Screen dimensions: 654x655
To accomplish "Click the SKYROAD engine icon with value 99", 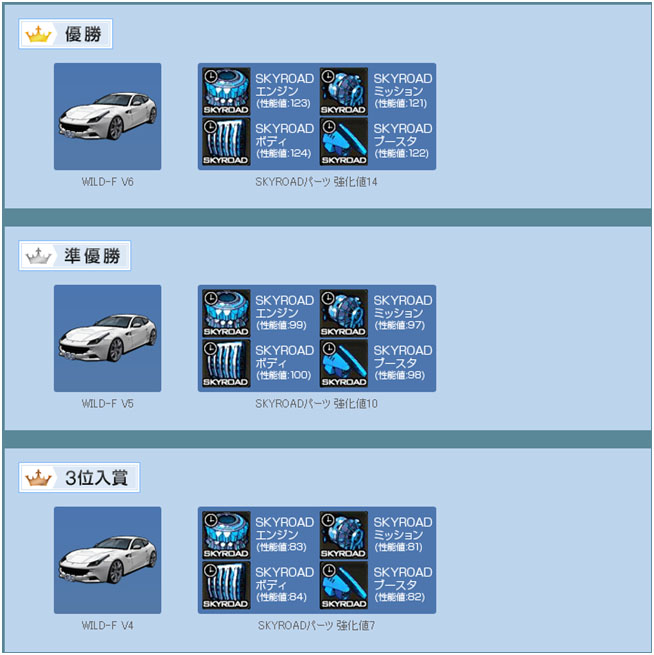I will point(226,313).
